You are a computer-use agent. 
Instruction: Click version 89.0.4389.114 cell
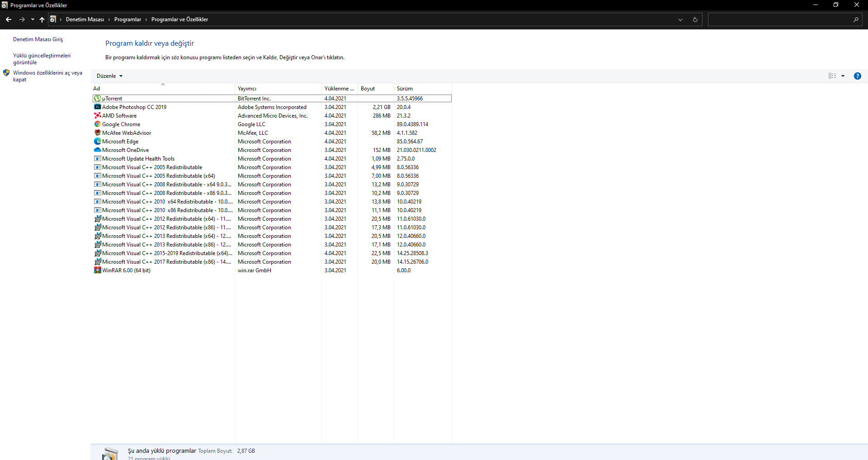(x=412, y=124)
